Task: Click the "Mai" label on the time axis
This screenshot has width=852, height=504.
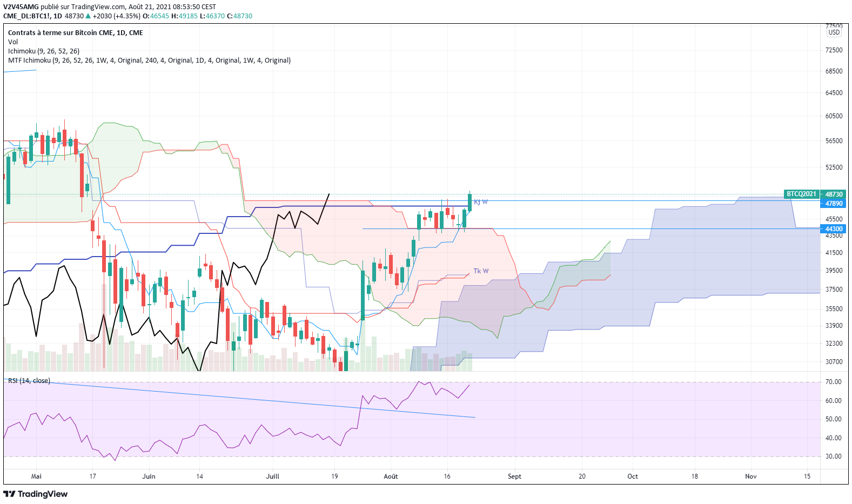Action: [36, 476]
